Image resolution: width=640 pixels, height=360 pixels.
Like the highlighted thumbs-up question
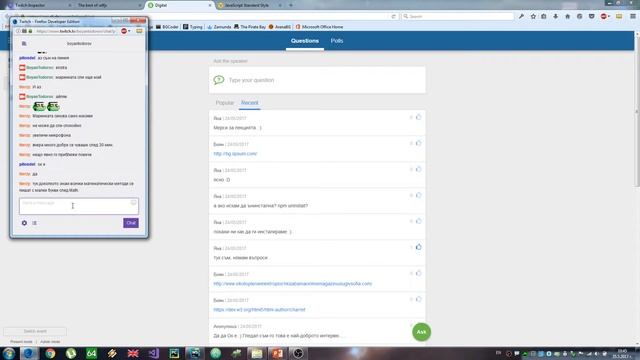pos(418,247)
